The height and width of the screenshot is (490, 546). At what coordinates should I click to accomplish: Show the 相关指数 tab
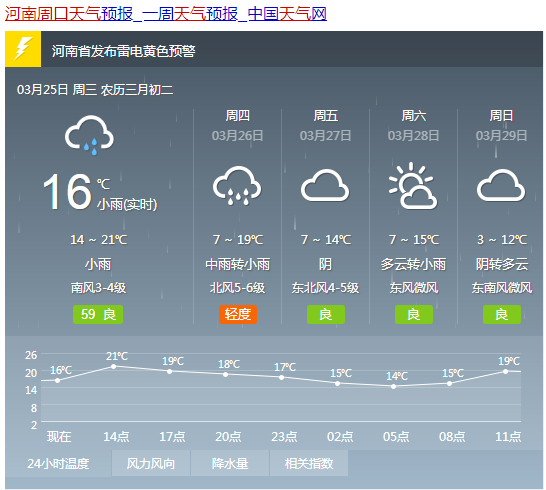pos(309,463)
